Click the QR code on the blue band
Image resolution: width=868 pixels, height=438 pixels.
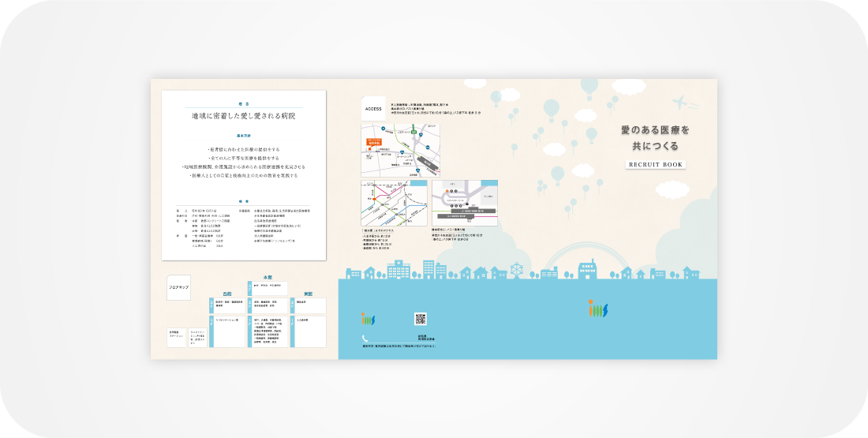click(421, 319)
